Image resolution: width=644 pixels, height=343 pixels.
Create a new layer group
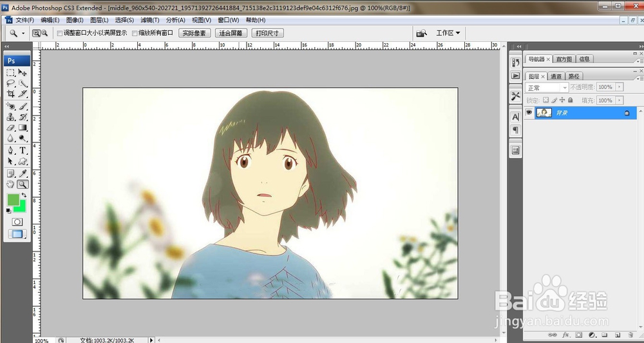(605, 335)
